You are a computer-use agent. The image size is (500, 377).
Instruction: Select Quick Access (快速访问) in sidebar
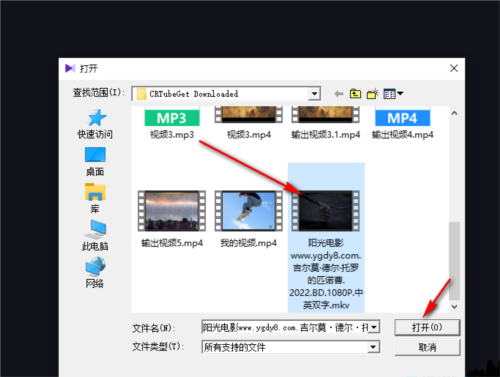[x=95, y=124]
